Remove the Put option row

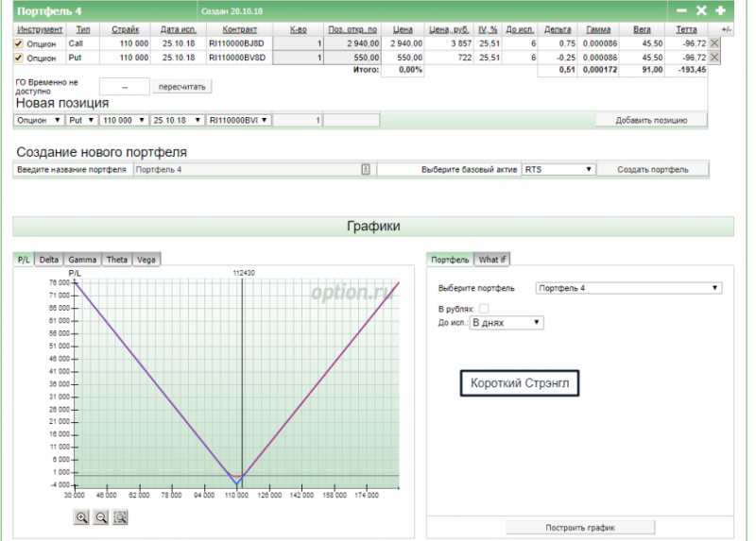coord(714,58)
